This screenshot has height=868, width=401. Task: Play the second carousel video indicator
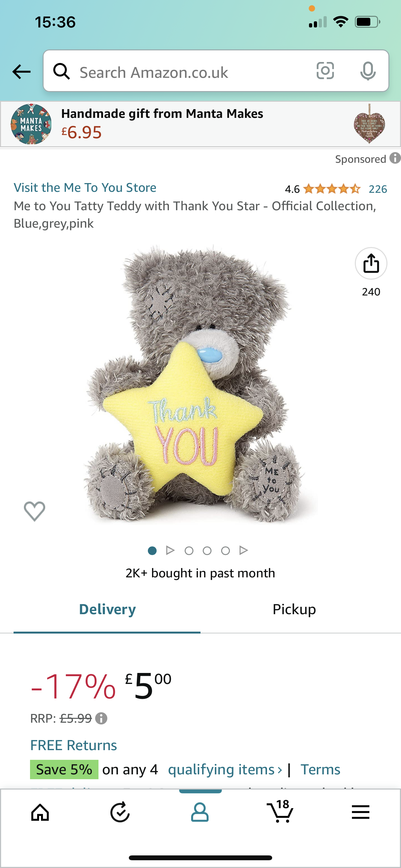point(170,551)
